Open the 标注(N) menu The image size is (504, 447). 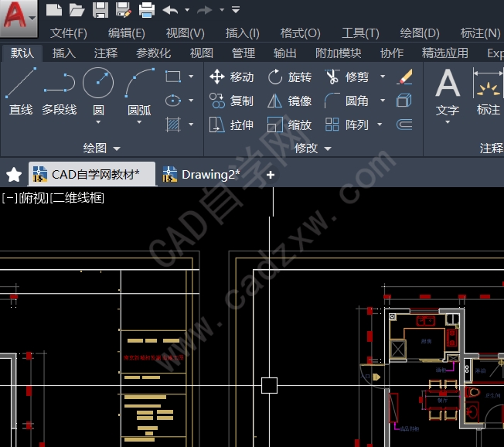tap(480, 33)
